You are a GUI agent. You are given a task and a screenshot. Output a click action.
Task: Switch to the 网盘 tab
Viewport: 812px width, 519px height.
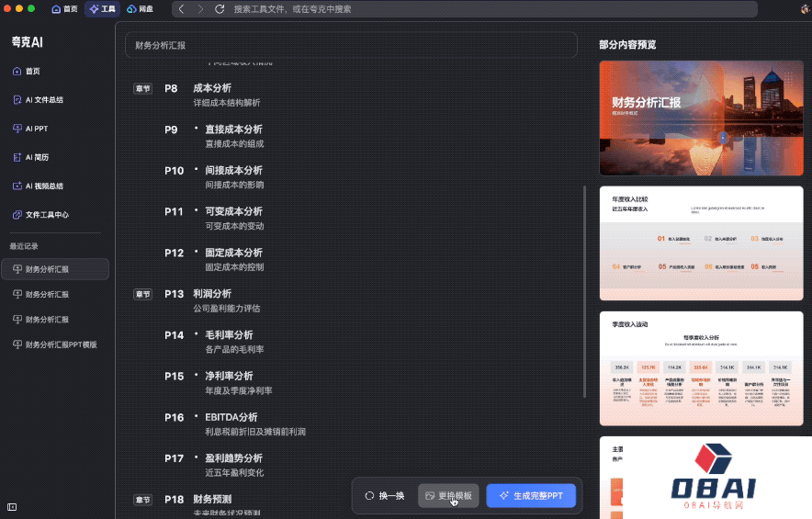click(x=140, y=8)
